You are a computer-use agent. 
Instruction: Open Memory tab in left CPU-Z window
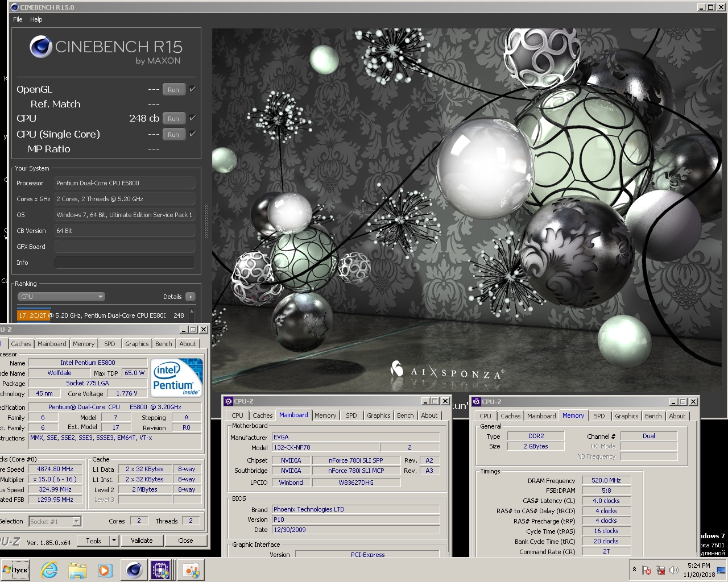[x=84, y=344]
